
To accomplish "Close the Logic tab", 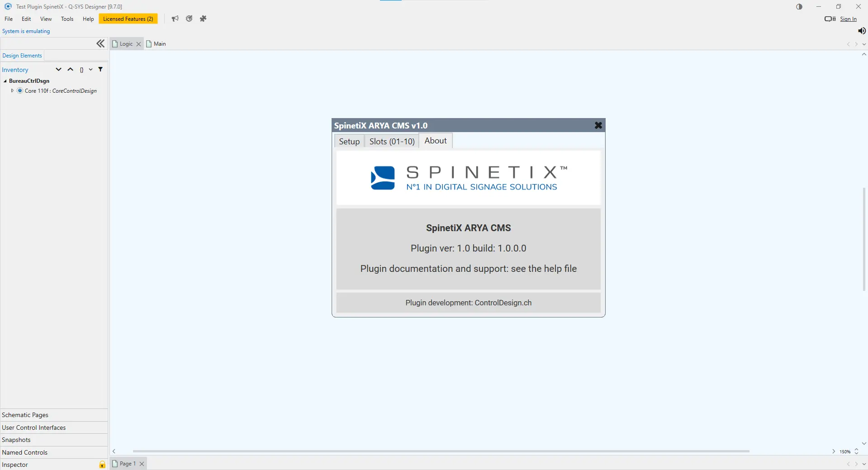I will [x=138, y=44].
